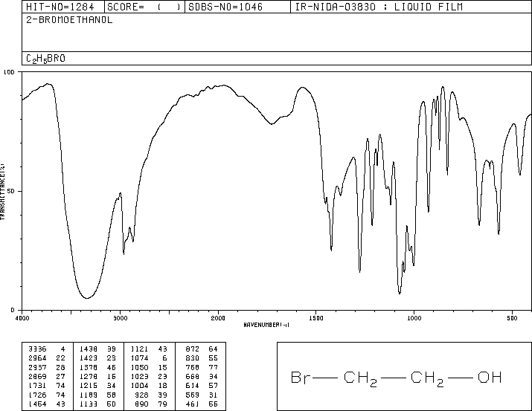Select peak value 1074 in the table

pyautogui.click(x=139, y=358)
